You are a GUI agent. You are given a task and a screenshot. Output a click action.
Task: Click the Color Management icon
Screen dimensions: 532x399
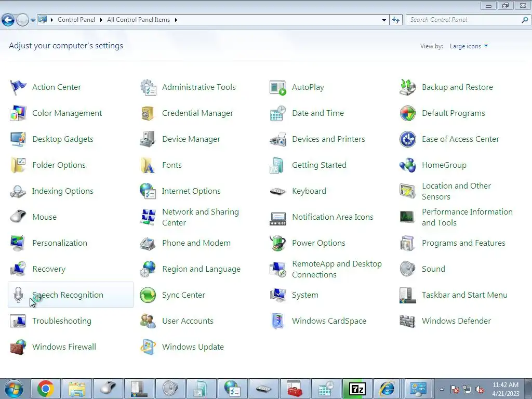coord(18,113)
